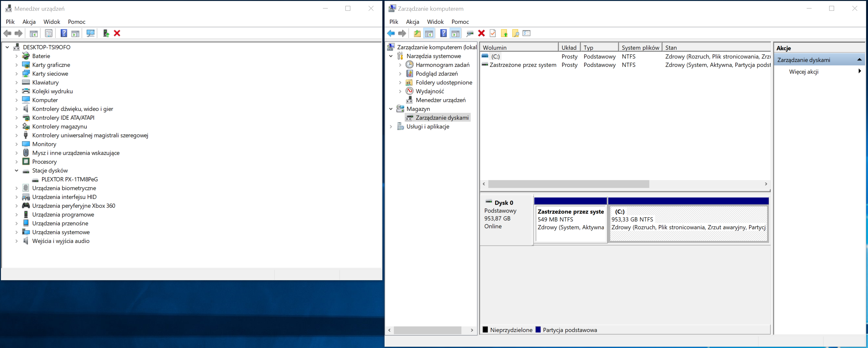The width and height of the screenshot is (868, 348).
Task: Click volume list horizontal scrollbar thumb
Action: pos(569,184)
